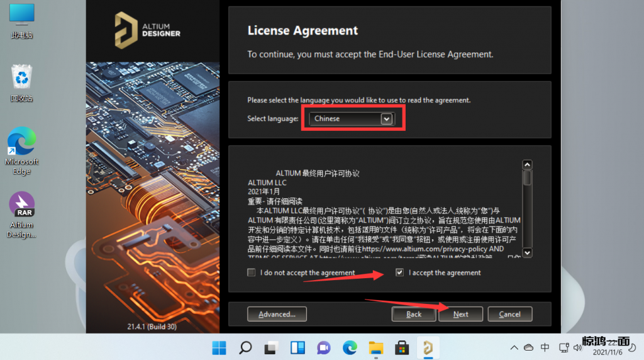Image resolution: width=644 pixels, height=360 pixels.
Task: Check 'I accept the agreement' checkbox
Action: pyautogui.click(x=400, y=273)
